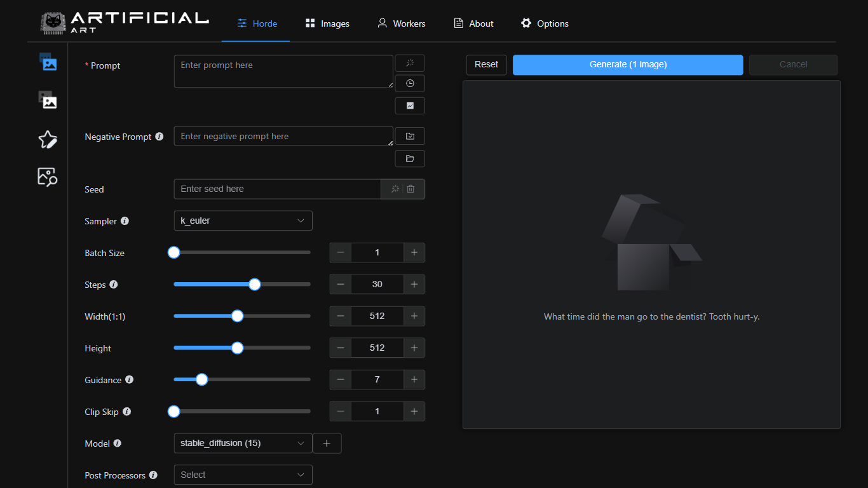Click the Width value field showing 512
This screenshot has width=868, height=488.
coord(377,316)
